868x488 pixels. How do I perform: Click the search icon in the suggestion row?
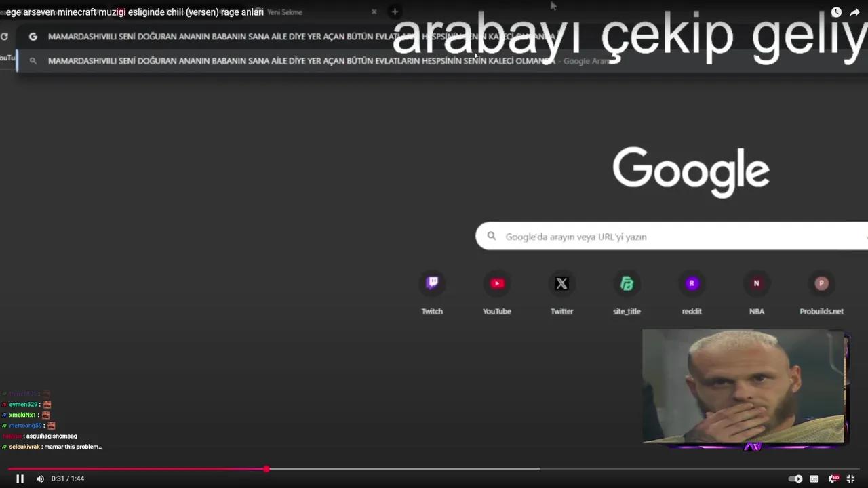click(x=33, y=61)
